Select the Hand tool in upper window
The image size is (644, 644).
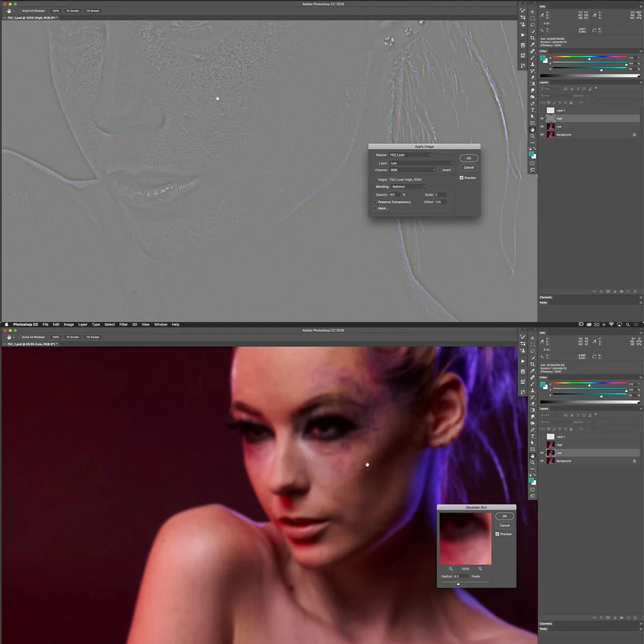(532, 129)
